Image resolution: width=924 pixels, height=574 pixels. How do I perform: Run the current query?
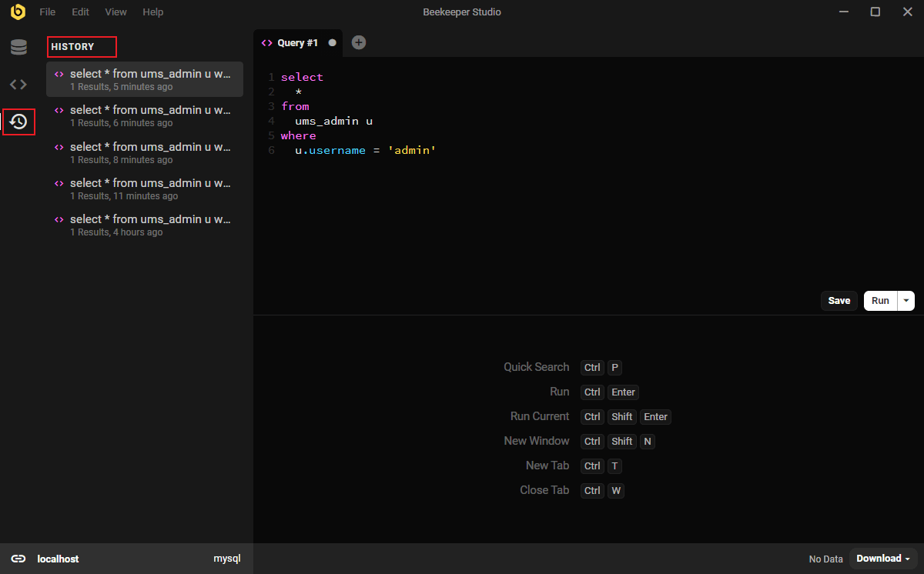(x=880, y=301)
